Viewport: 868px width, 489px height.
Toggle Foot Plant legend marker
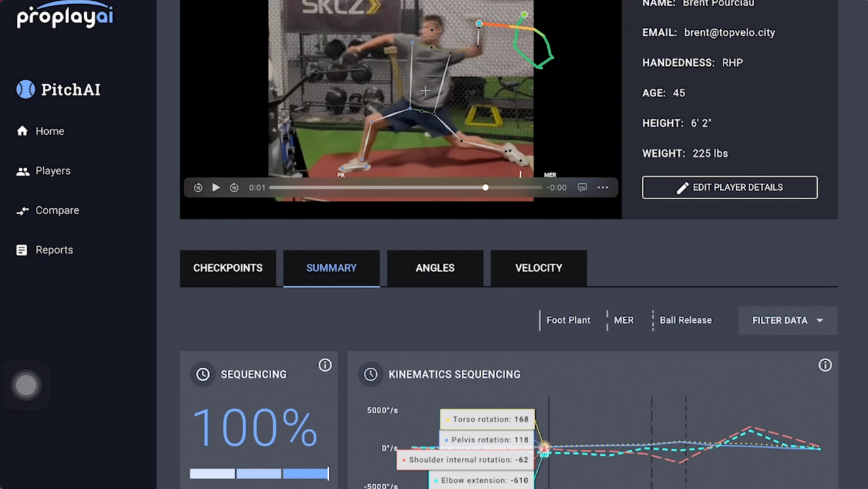(x=568, y=320)
